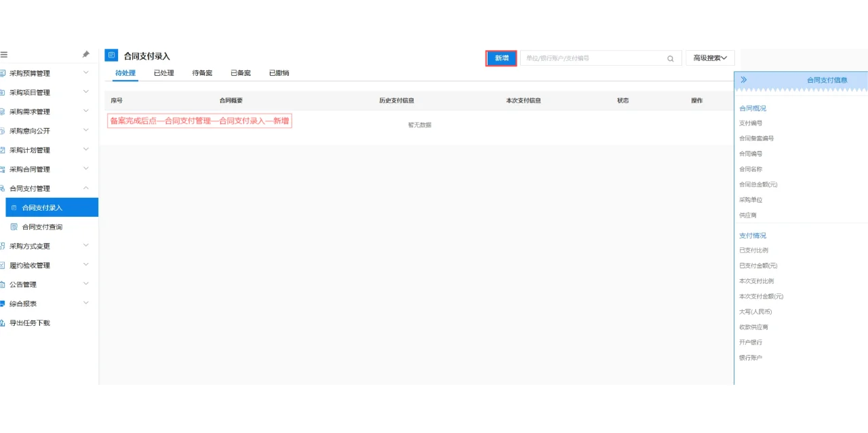Click the 暂无数据 empty table message

(420, 125)
